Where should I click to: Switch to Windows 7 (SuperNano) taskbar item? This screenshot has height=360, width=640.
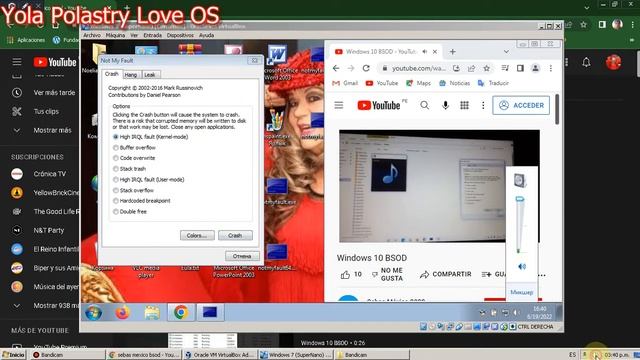click(296, 355)
